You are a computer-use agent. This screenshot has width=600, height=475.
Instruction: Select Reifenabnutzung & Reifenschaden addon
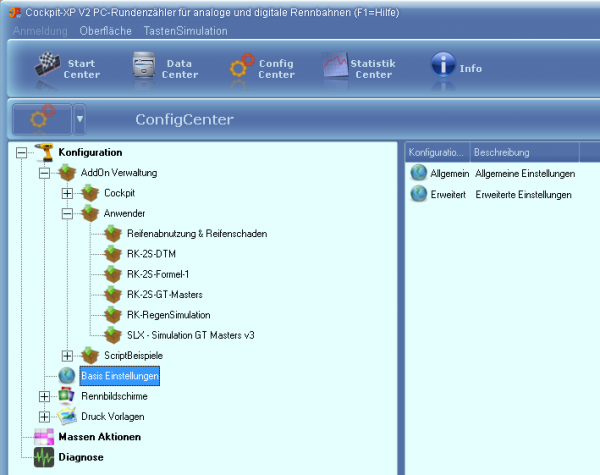pos(197,233)
